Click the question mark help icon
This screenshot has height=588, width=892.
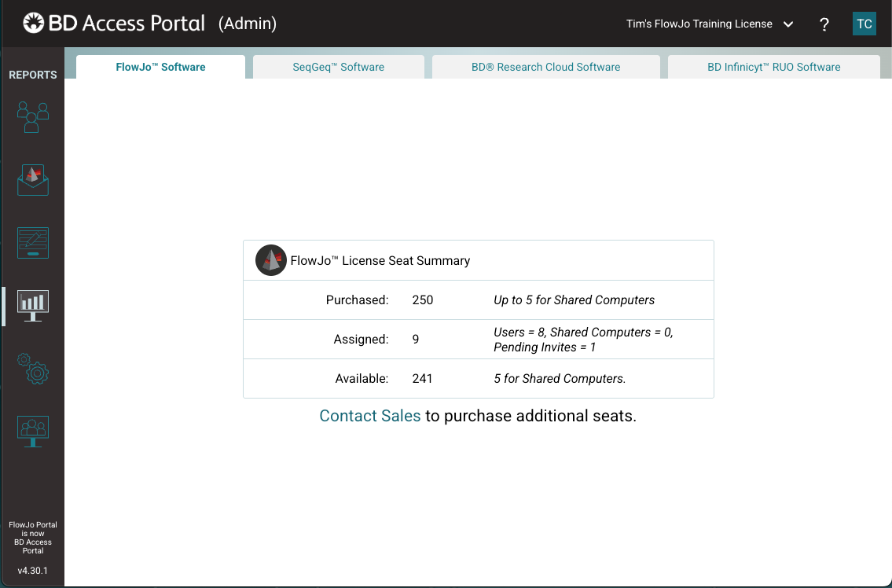pyautogui.click(x=824, y=24)
